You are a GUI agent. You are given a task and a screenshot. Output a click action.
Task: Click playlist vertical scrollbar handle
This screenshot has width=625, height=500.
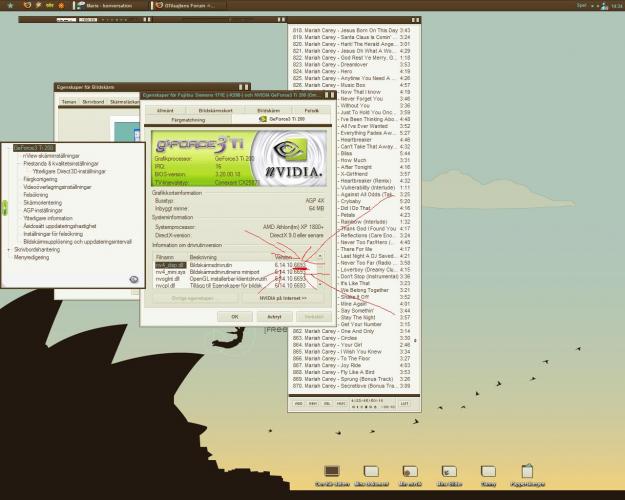coord(415,341)
